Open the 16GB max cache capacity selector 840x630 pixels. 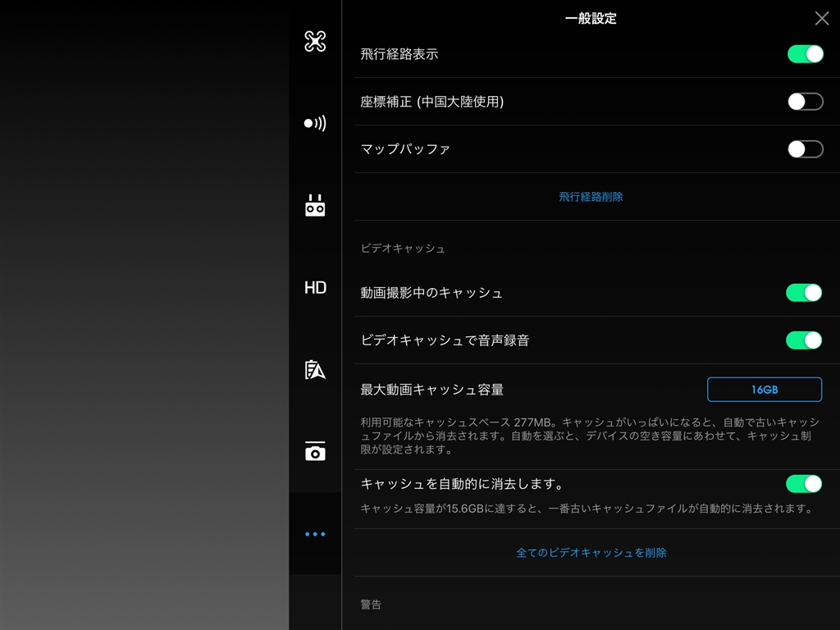coord(765,390)
